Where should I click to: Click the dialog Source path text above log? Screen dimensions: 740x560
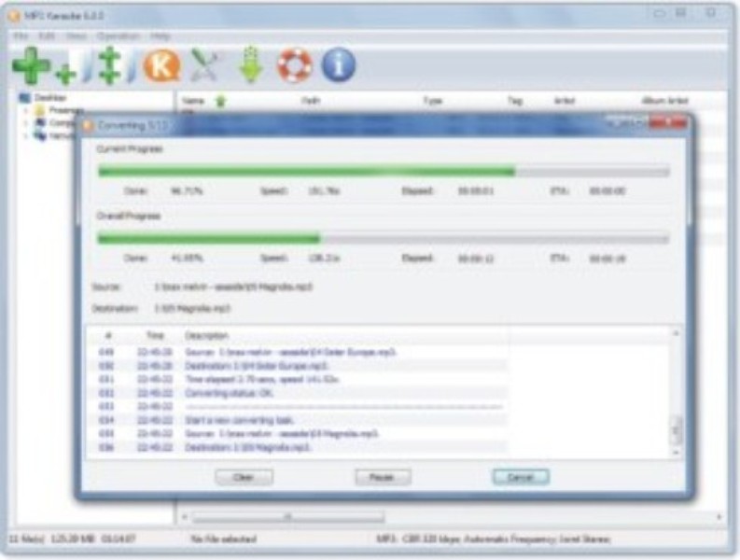coord(233,287)
